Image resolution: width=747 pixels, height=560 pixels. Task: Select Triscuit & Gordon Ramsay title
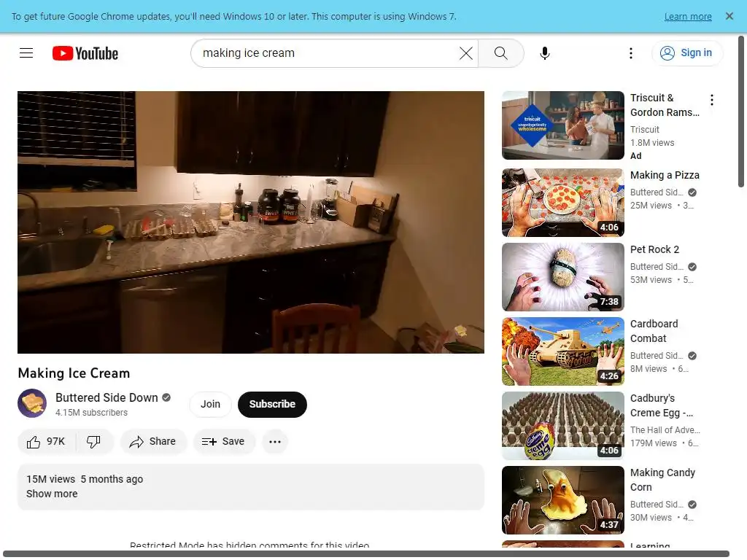pyautogui.click(x=665, y=105)
